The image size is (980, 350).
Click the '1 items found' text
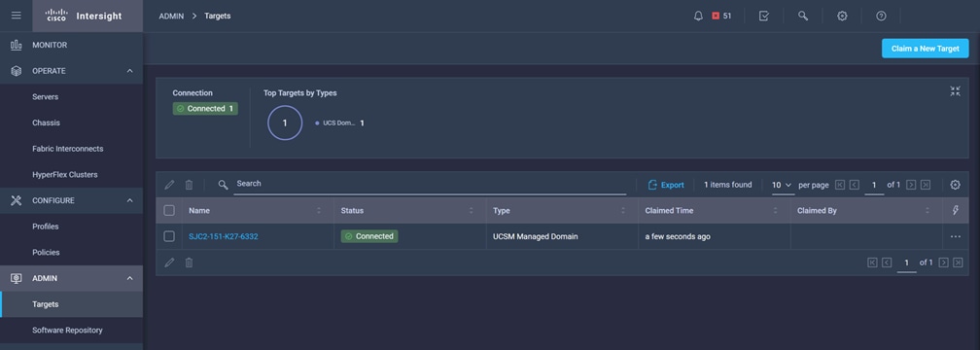pyautogui.click(x=728, y=185)
